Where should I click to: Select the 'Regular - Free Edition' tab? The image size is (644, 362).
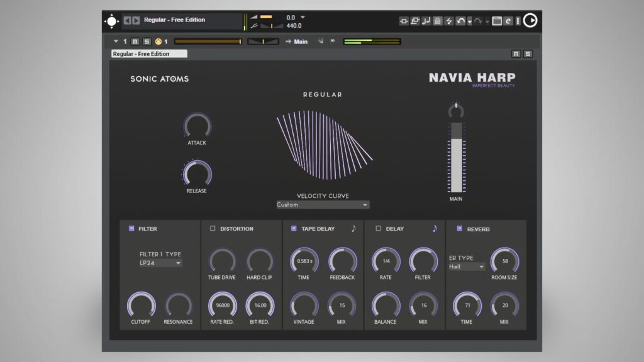pos(149,54)
